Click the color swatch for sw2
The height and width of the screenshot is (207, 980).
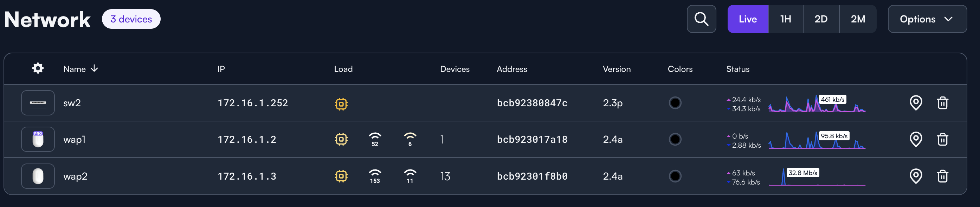tap(675, 102)
